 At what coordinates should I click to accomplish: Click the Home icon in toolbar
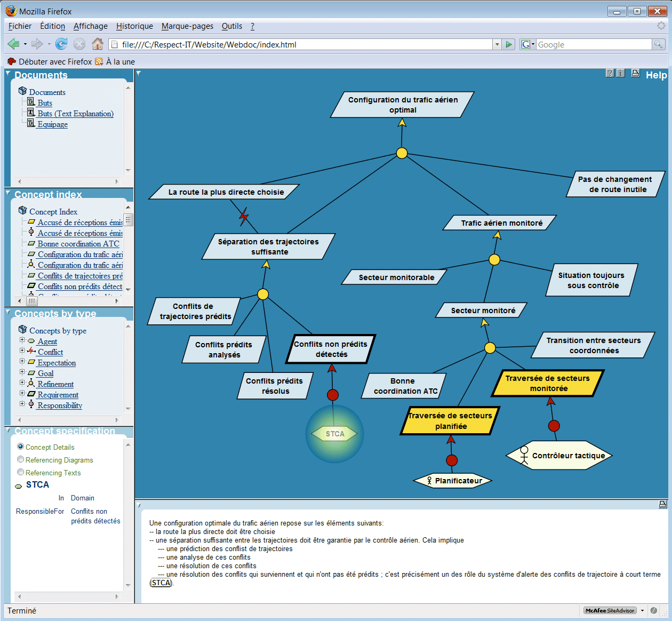97,44
